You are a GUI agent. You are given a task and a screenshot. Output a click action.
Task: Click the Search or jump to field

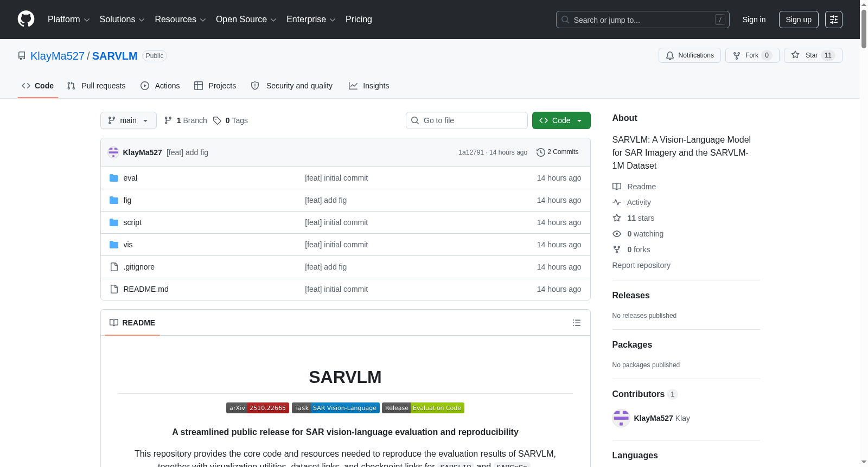(x=643, y=20)
